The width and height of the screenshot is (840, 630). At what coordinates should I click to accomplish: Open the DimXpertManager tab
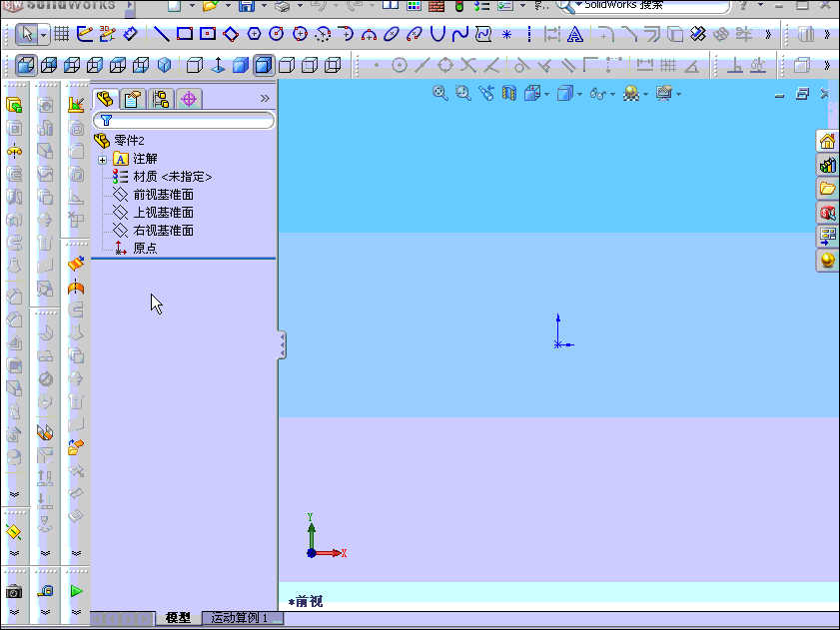click(x=189, y=99)
